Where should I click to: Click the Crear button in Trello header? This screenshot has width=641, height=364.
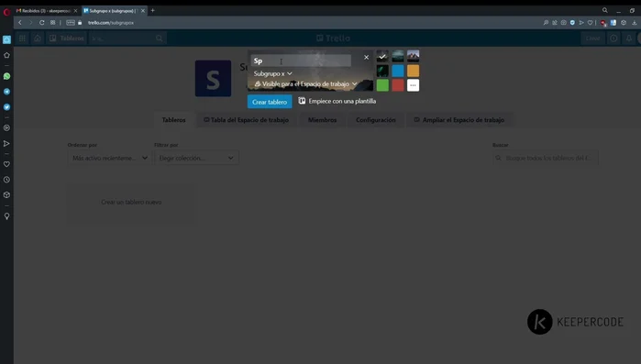(592, 38)
